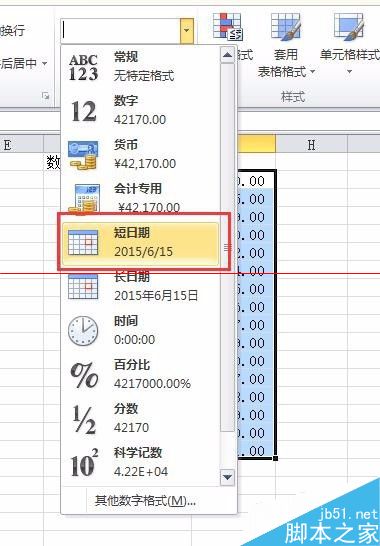Image resolution: width=380 pixels, height=546 pixels.
Task: Click the 42170.00 number sample
Action: [140, 120]
